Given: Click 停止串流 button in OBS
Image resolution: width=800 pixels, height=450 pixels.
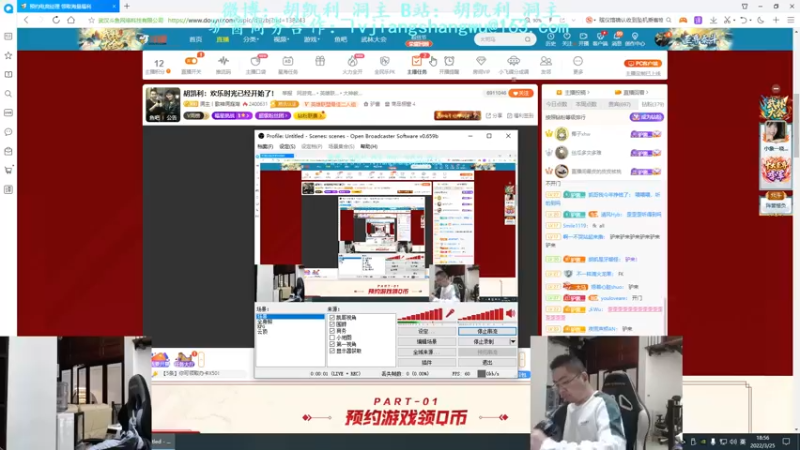Looking at the screenshot, I should (487, 332).
